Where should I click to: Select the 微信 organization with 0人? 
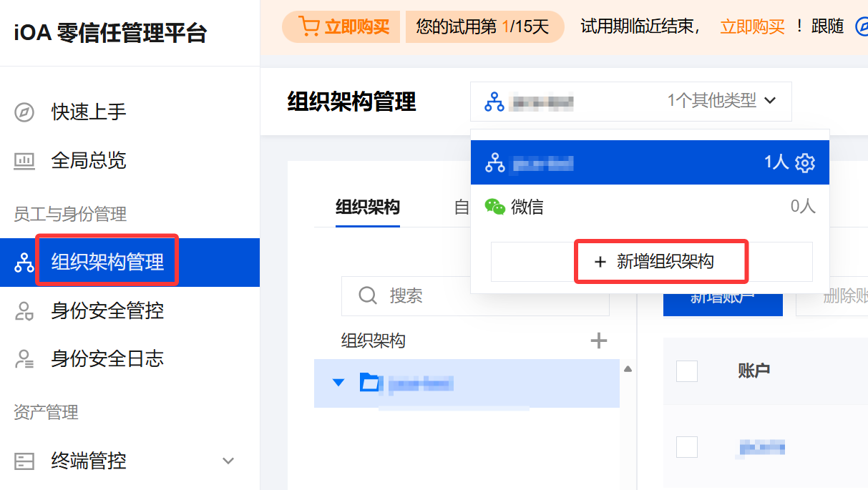tap(650, 207)
